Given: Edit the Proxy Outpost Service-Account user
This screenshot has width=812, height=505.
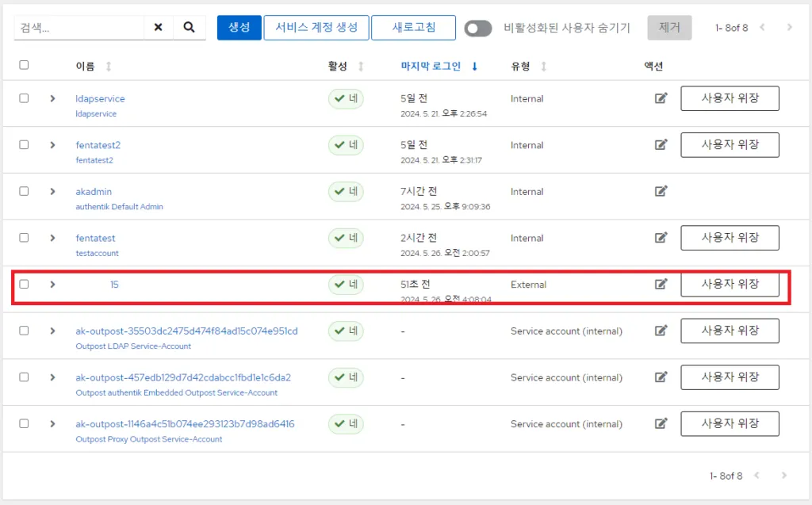Looking at the screenshot, I should (661, 423).
